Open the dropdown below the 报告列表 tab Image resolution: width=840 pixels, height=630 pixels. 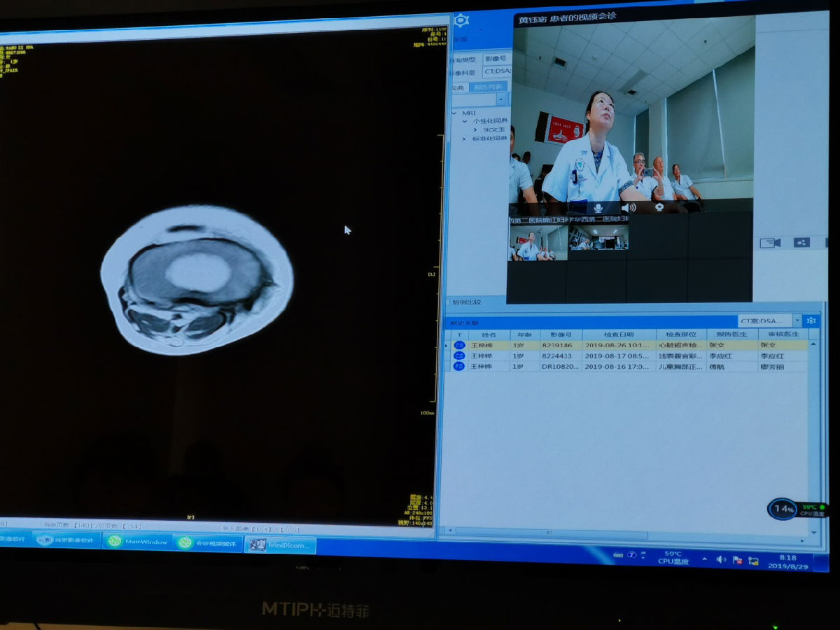tap(500, 100)
